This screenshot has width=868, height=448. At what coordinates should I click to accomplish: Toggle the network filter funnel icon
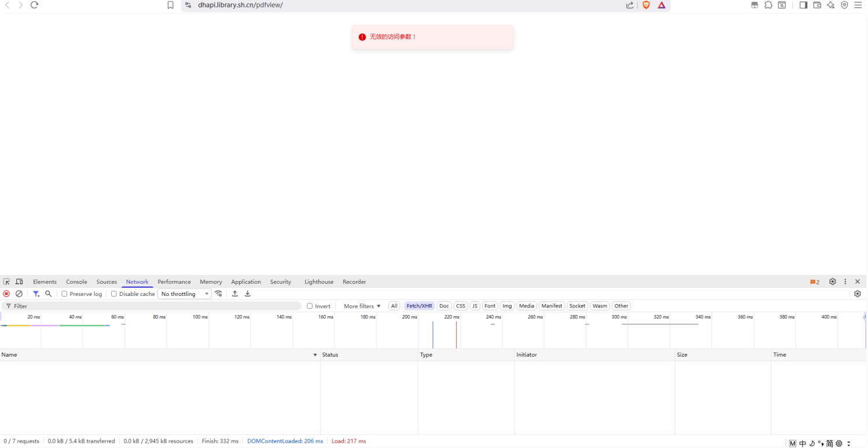pyautogui.click(x=36, y=294)
